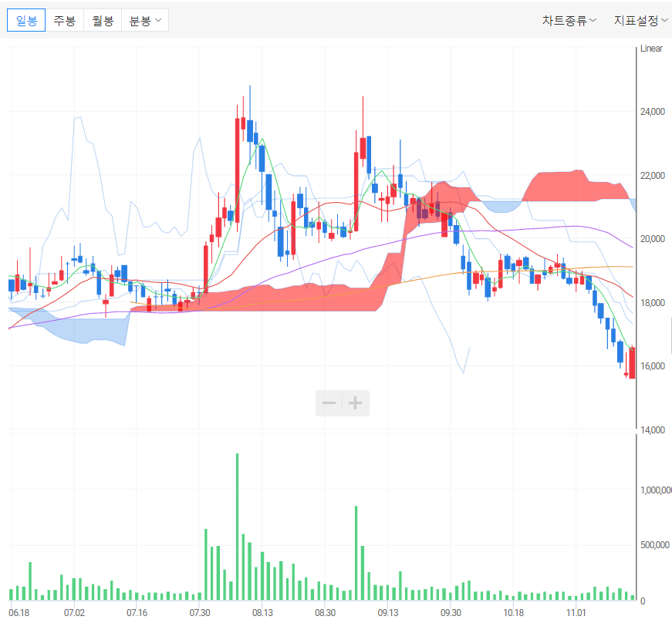
Task: Click the 06.18 date label
Action: click(19, 613)
